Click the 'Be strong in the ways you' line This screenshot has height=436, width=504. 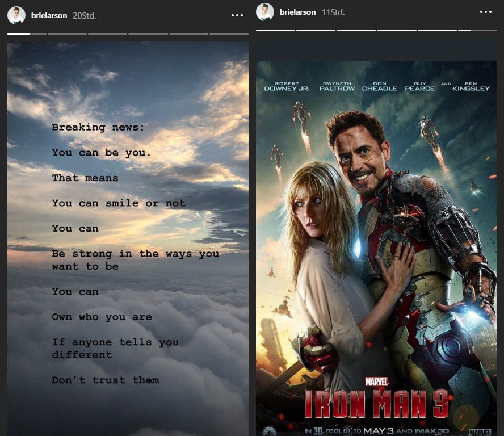[x=135, y=254]
